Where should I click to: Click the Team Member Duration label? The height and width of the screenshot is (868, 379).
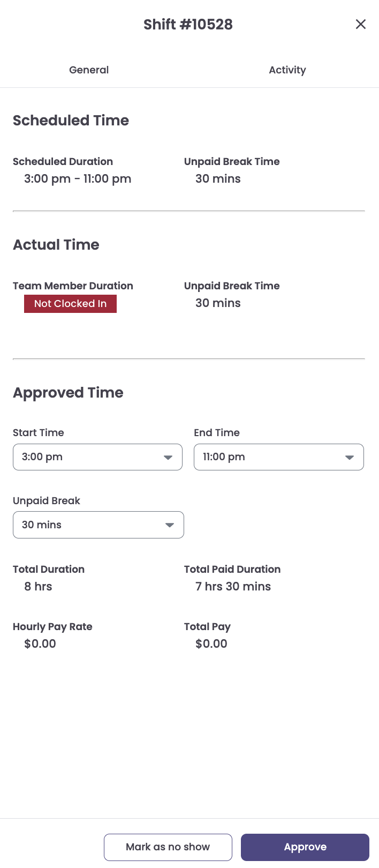pyautogui.click(x=73, y=286)
